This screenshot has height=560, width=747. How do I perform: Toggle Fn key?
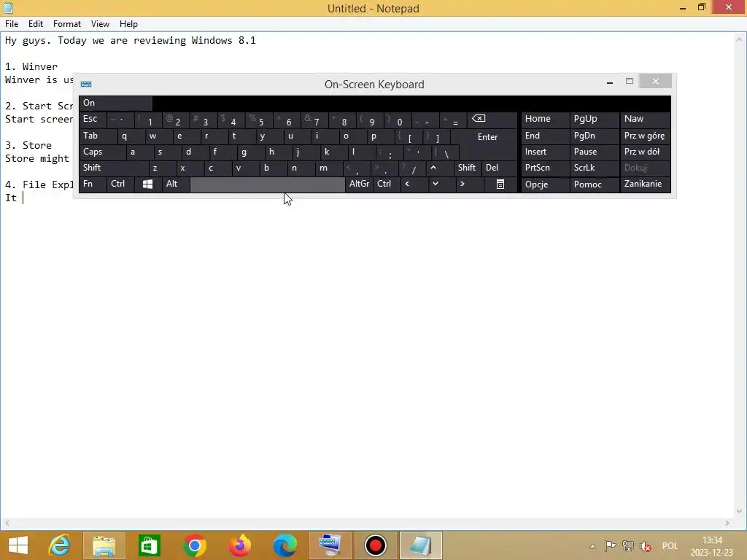click(x=93, y=184)
